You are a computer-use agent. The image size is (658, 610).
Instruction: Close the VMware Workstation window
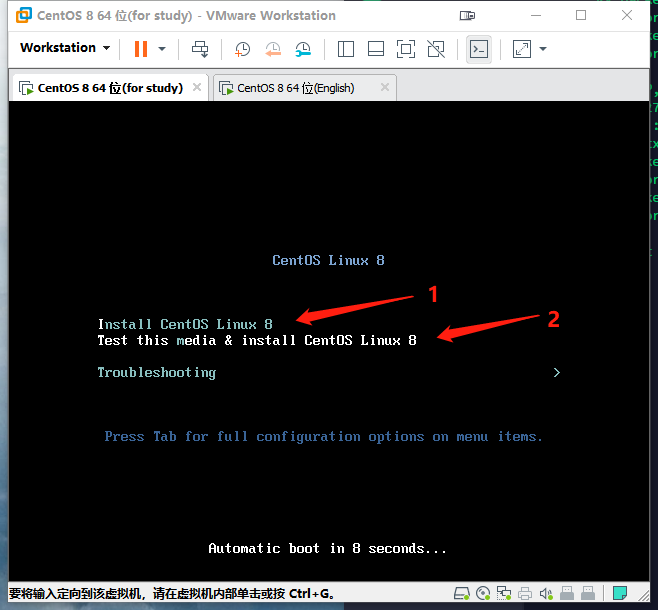tap(627, 16)
